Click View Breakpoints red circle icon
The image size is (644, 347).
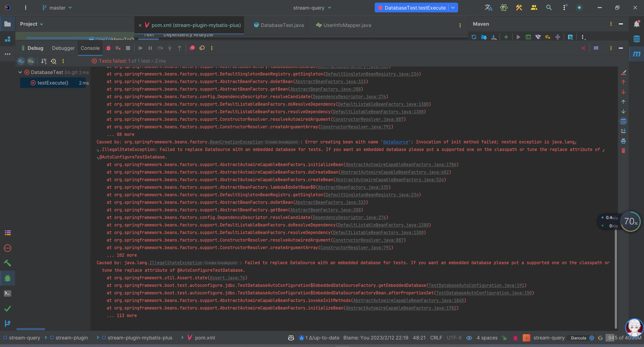192,48
